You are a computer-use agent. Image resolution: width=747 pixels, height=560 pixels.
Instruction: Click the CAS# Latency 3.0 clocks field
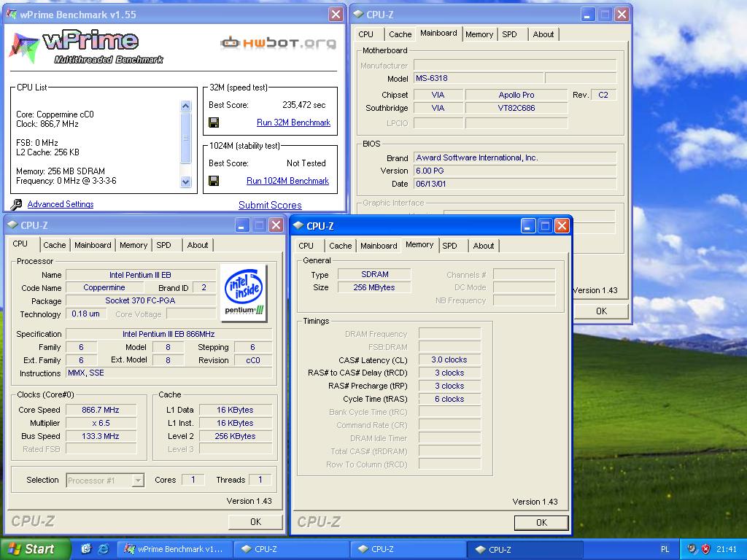pyautogui.click(x=449, y=360)
